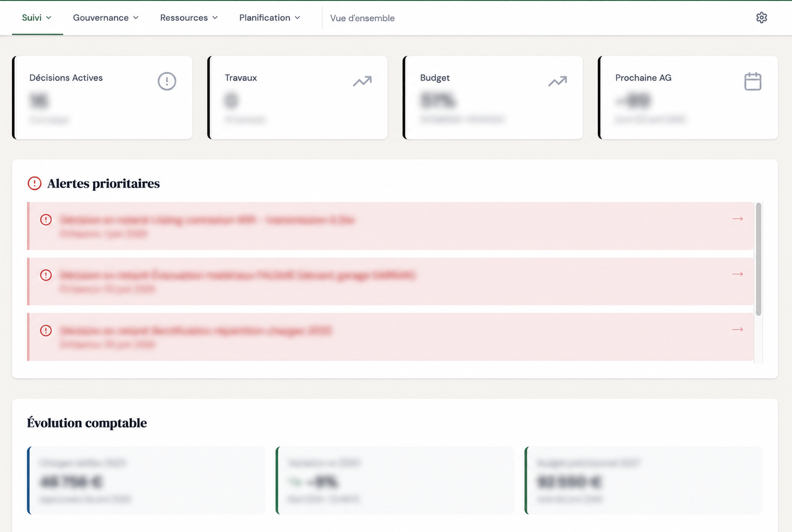Click the Évolution comptable heading
This screenshot has width=792, height=532.
[87, 423]
